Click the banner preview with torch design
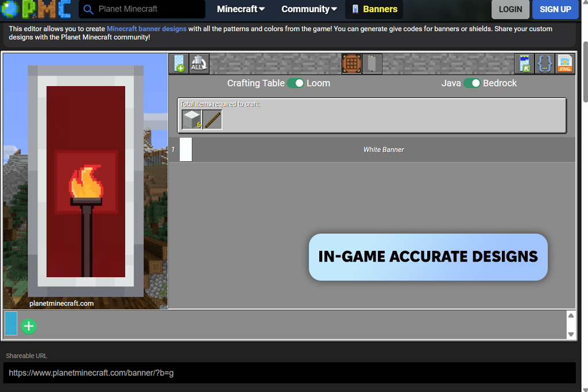Viewport: 588px width, 392px height. pos(86,181)
